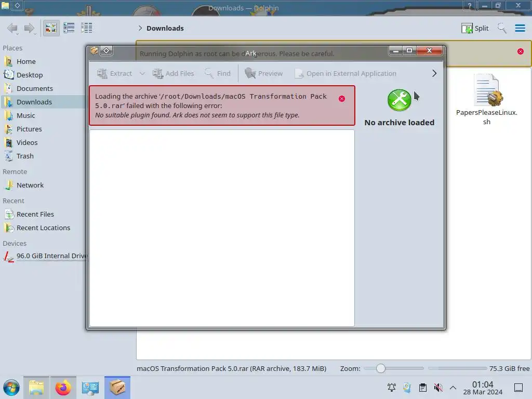Open Home in Places sidebar
The width and height of the screenshot is (532, 399).
coord(43,61)
